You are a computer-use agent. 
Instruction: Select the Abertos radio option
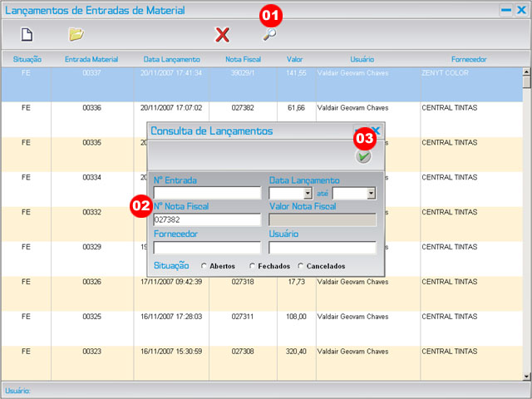(x=204, y=266)
